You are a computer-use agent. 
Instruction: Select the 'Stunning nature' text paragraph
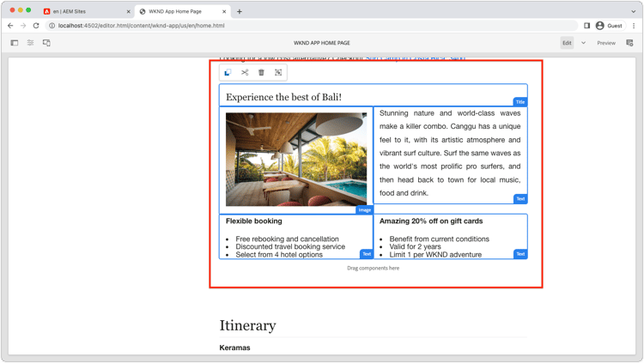point(450,153)
